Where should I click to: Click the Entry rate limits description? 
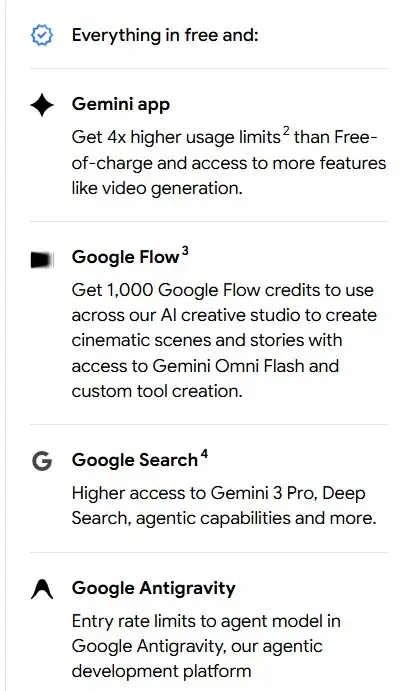point(206,646)
